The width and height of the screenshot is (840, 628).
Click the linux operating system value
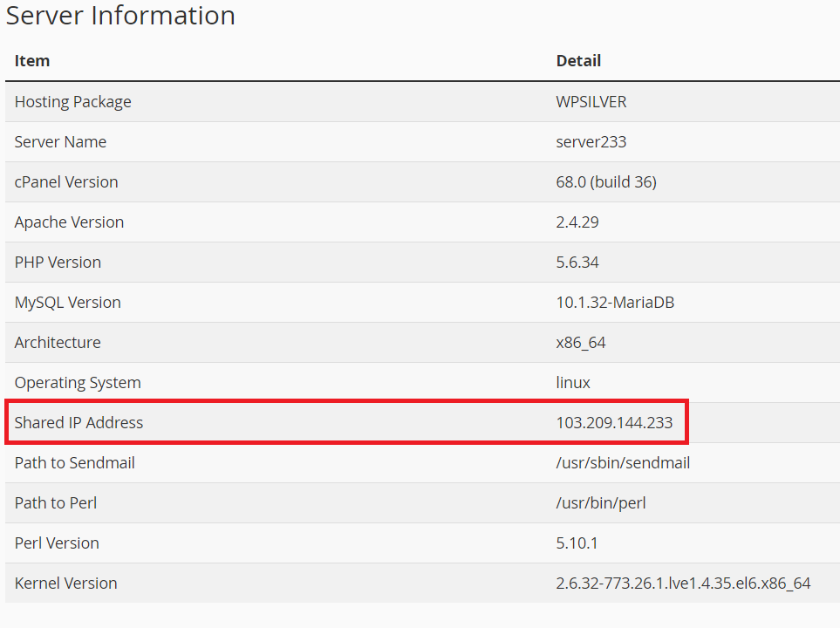pos(573,383)
